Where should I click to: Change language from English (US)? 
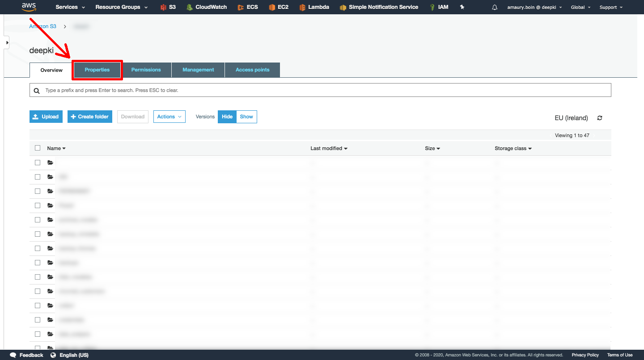69,355
